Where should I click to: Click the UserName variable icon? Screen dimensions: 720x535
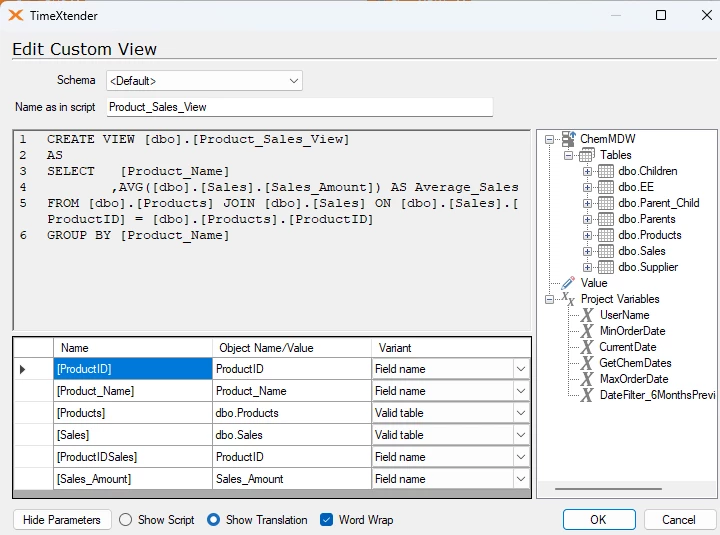(x=587, y=315)
